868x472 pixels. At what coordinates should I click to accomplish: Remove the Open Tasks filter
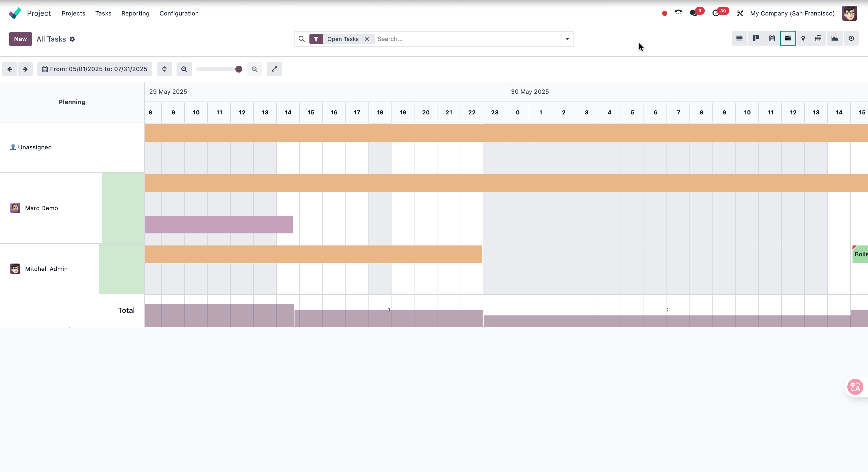367,39
